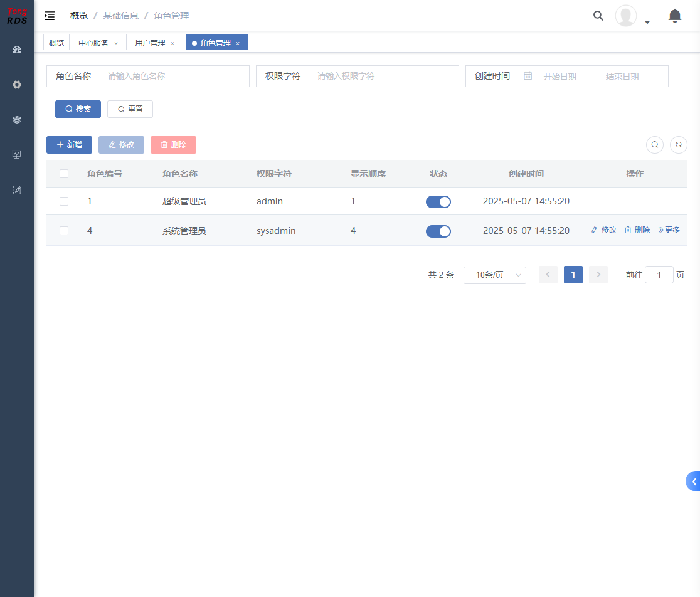Screen dimensions: 700x597
Task: Switch to the 用户管理 tab
Action: click(151, 43)
